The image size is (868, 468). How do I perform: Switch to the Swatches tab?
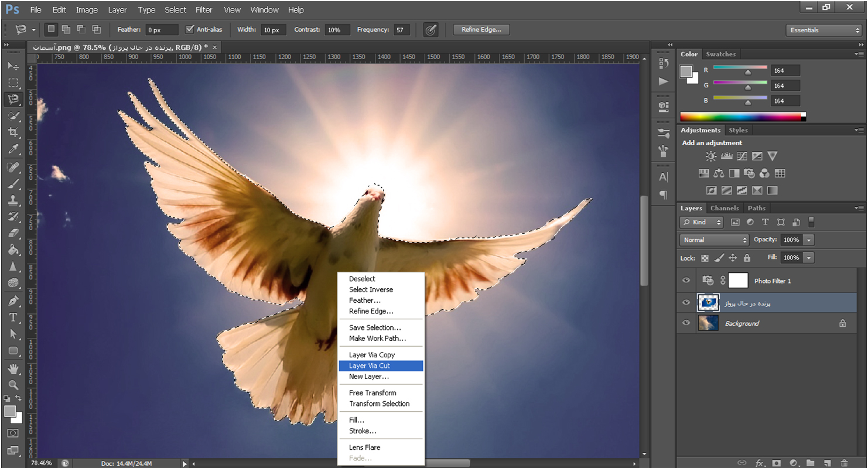pos(720,54)
